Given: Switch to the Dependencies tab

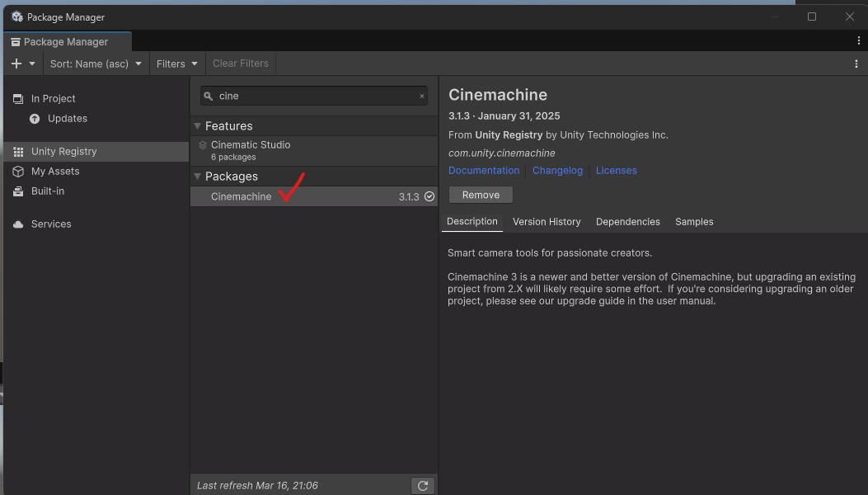Looking at the screenshot, I should pyautogui.click(x=628, y=222).
